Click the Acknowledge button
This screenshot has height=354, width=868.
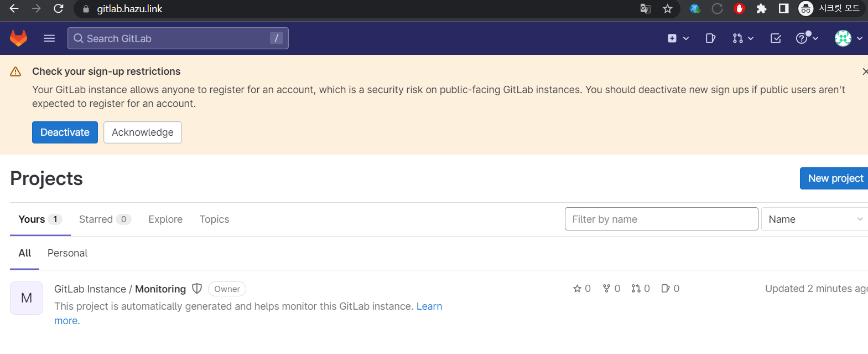pos(143,132)
